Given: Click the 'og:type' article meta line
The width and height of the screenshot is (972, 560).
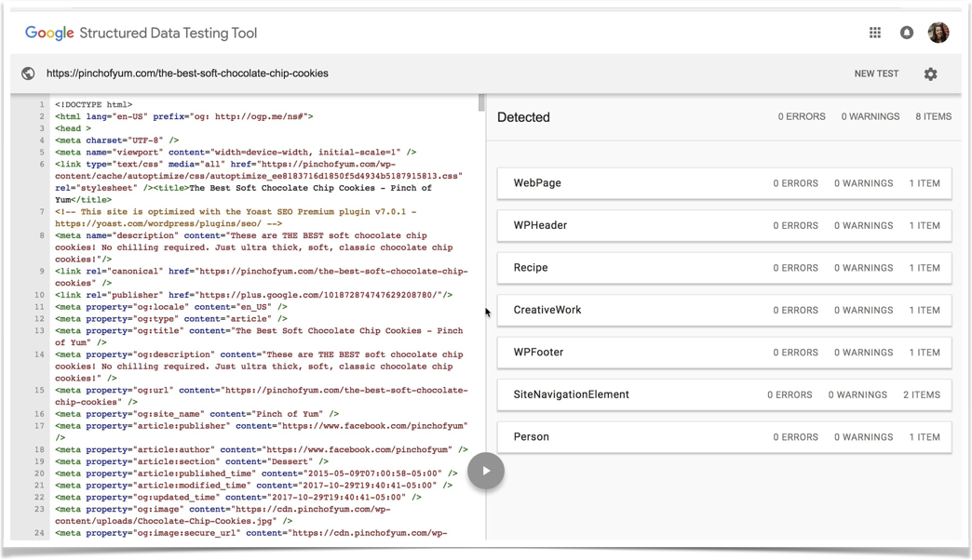Looking at the screenshot, I should pyautogui.click(x=171, y=318).
